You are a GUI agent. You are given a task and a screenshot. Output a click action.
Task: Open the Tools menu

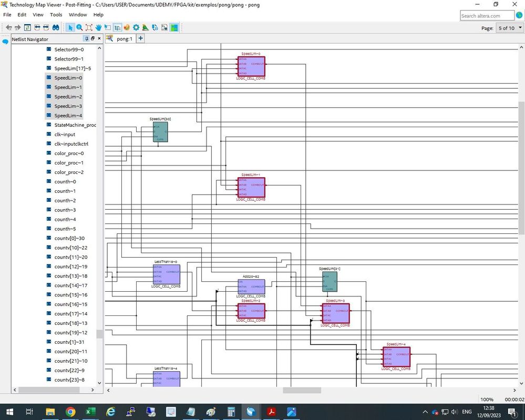click(56, 15)
